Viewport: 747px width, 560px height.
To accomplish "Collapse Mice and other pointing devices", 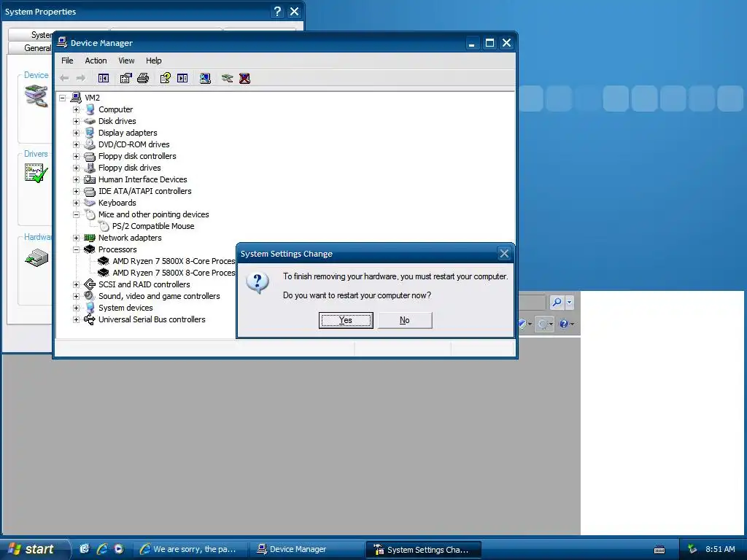I will pyautogui.click(x=76, y=215).
